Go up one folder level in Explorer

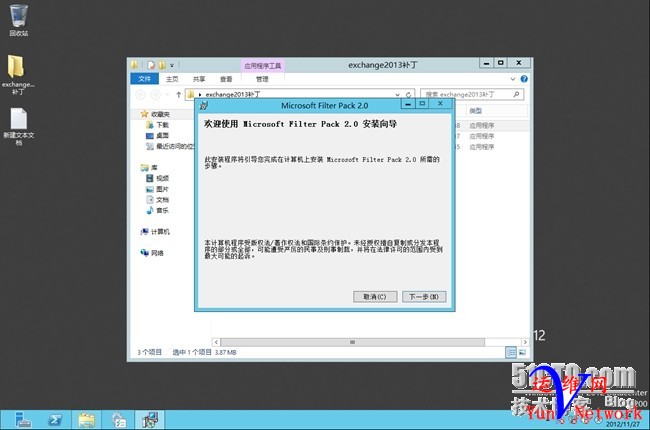tap(179, 95)
